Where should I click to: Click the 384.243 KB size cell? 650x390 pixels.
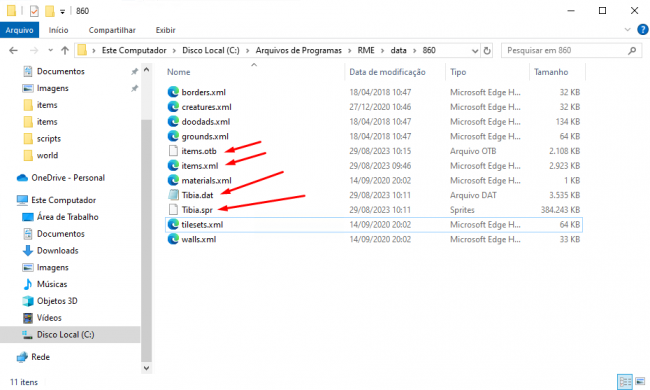[560, 210]
